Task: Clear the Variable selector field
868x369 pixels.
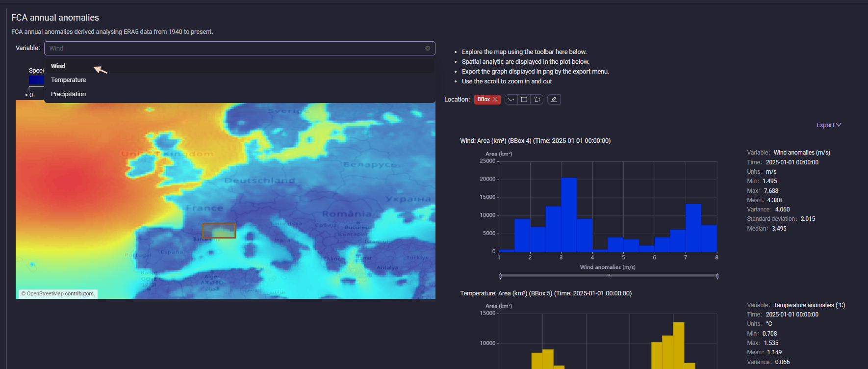Action: point(428,48)
